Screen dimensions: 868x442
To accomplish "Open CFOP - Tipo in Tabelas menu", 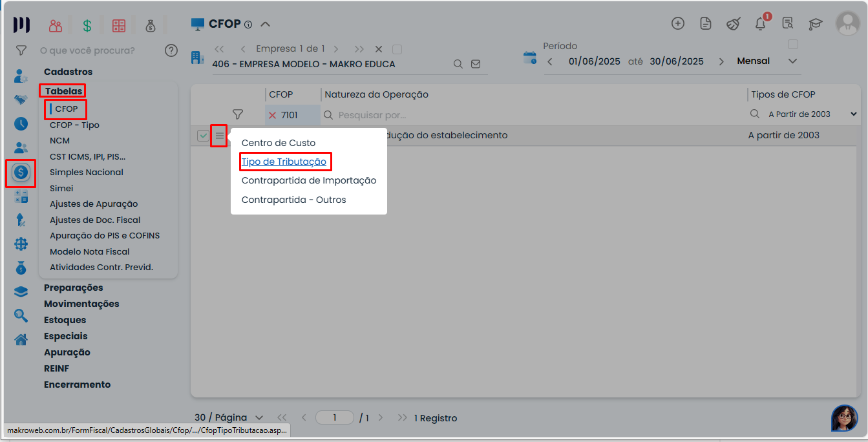I will click(74, 125).
